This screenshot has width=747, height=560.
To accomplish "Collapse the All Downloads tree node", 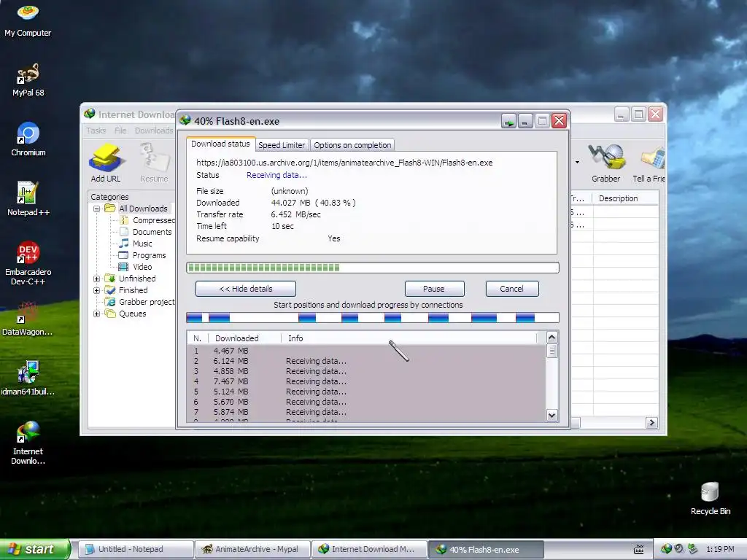I will tap(97, 209).
